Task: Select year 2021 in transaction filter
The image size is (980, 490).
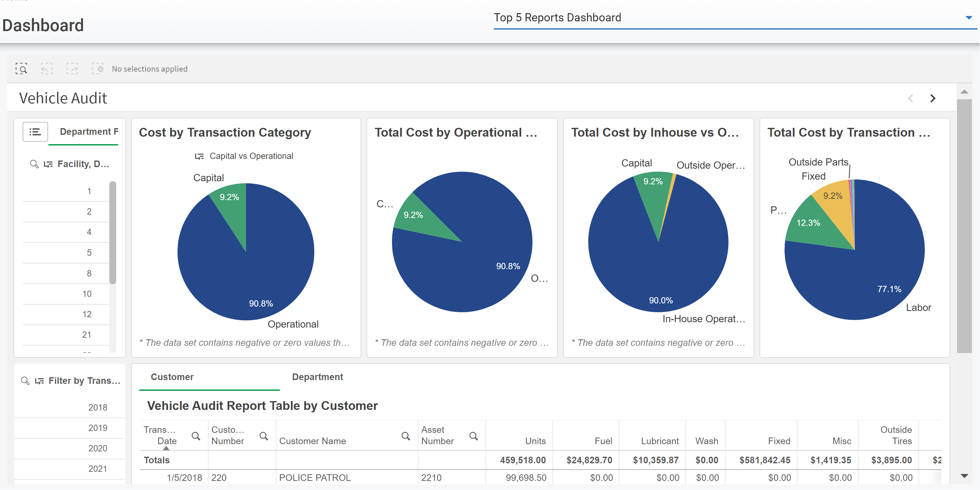Action: [x=97, y=469]
